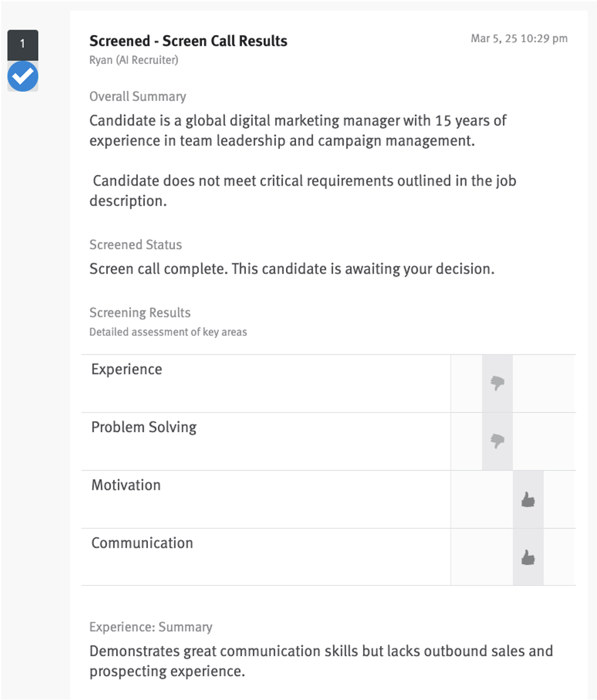Select the Screened Status heading
This screenshot has height=700, width=597.
click(135, 245)
